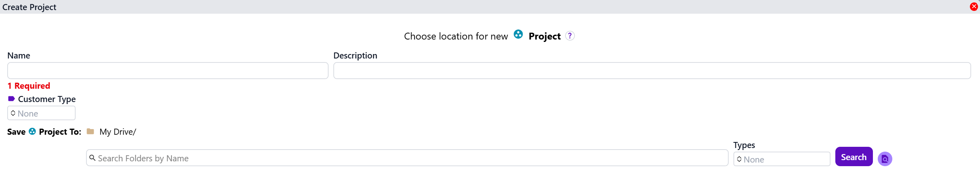The height and width of the screenshot is (171, 980).
Task: Focus the Name input field
Action: [x=168, y=71]
